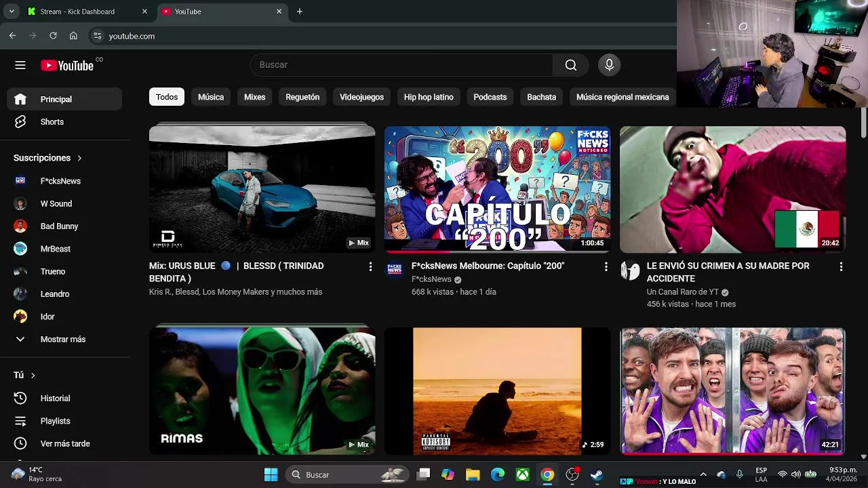Open F*cksNews Melbourne Capítulo 200 title
Image resolution: width=868 pixels, height=488 pixels.
pyautogui.click(x=488, y=266)
